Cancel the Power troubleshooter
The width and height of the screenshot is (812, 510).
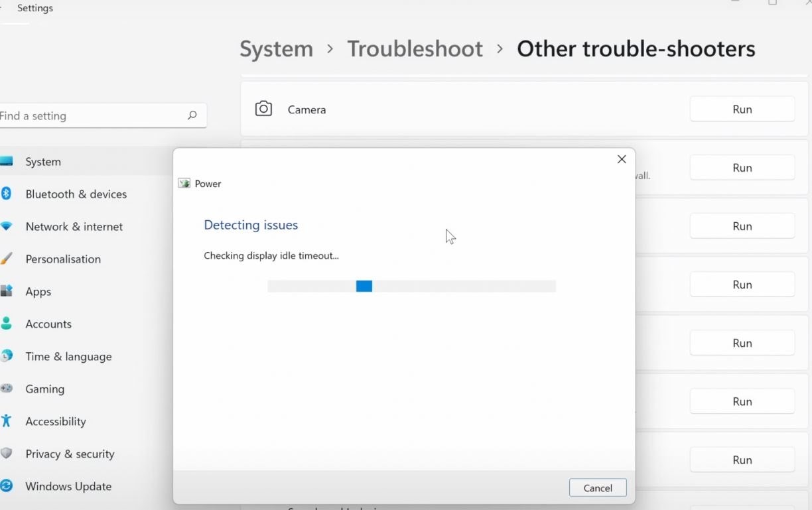pyautogui.click(x=597, y=488)
